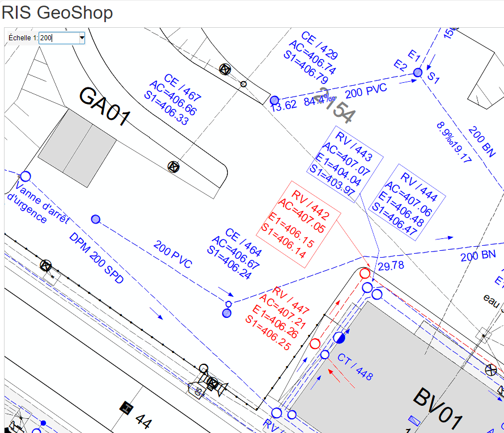Click the DPM 200 SPD pipe label

(x=96, y=258)
